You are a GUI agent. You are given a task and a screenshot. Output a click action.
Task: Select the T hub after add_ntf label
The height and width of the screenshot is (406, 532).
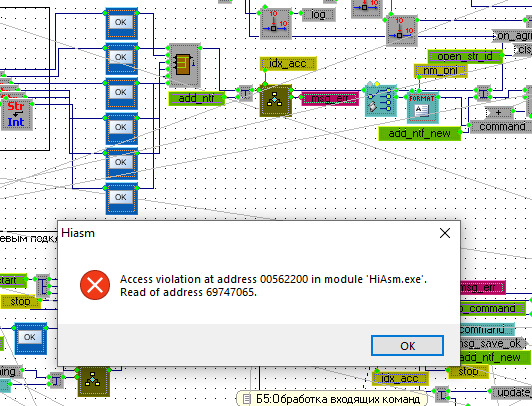[x=245, y=93]
